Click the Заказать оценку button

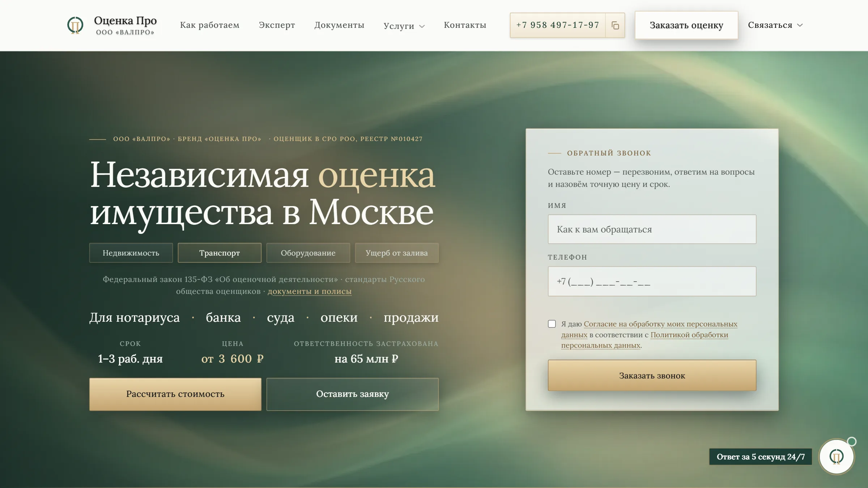tap(686, 25)
